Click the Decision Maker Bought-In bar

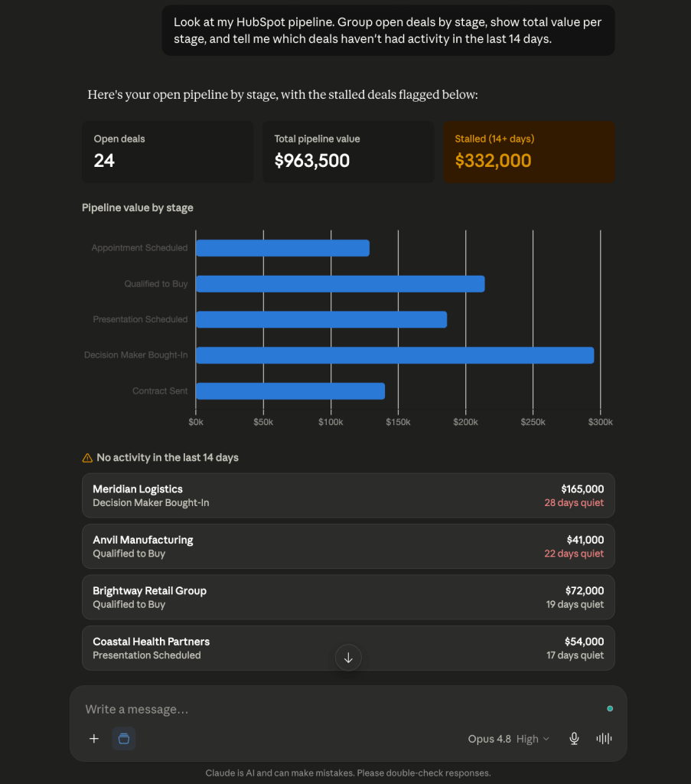click(x=395, y=355)
